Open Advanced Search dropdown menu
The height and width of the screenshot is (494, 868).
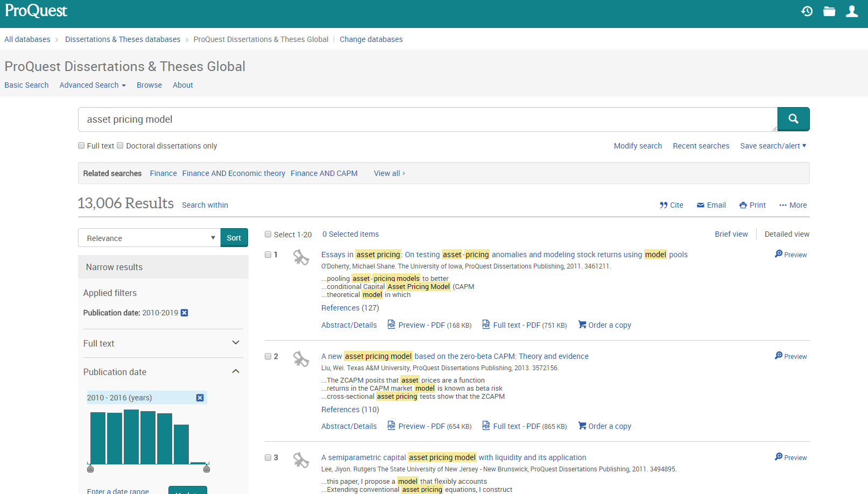(93, 85)
